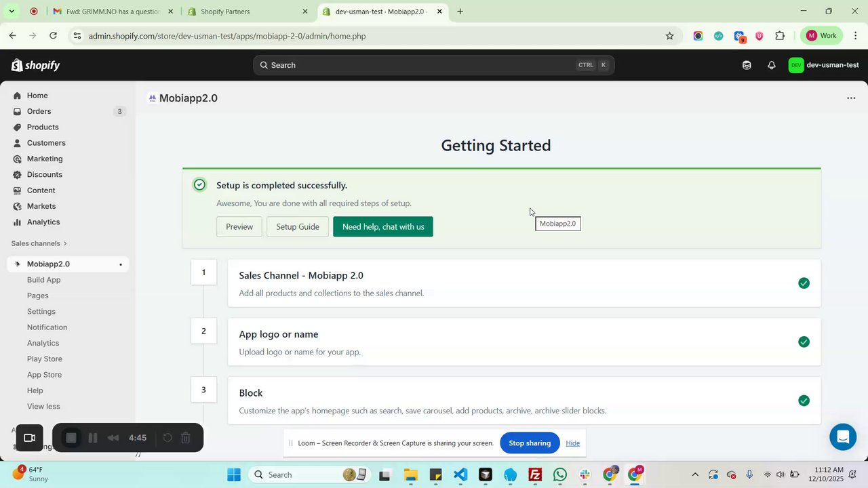View site information in the address bar

[x=77, y=36]
